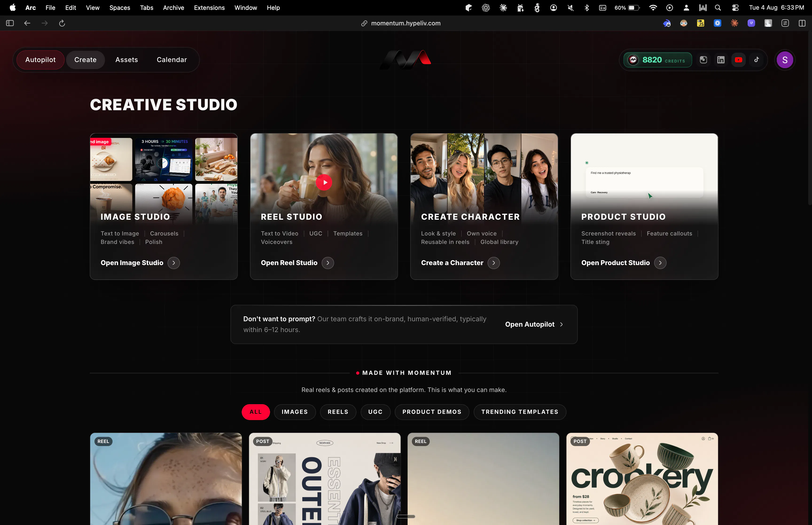Viewport: 812px width, 525px height.
Task: Click the link icon beside the URL
Action: click(x=364, y=23)
